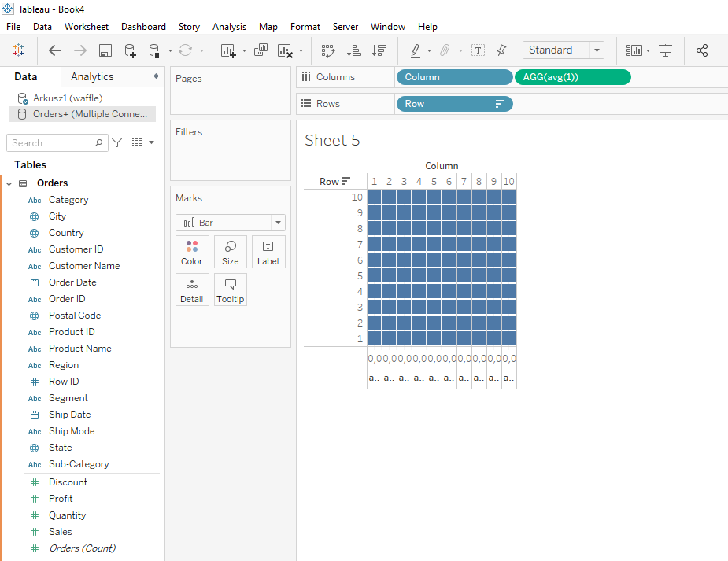
Task: Click the Sort Descending toolbar icon
Action: [x=379, y=50]
